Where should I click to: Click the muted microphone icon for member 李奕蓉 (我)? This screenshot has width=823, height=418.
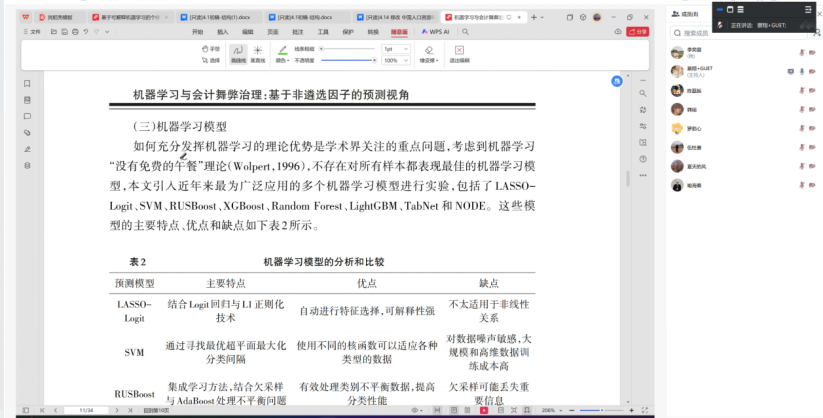point(801,53)
